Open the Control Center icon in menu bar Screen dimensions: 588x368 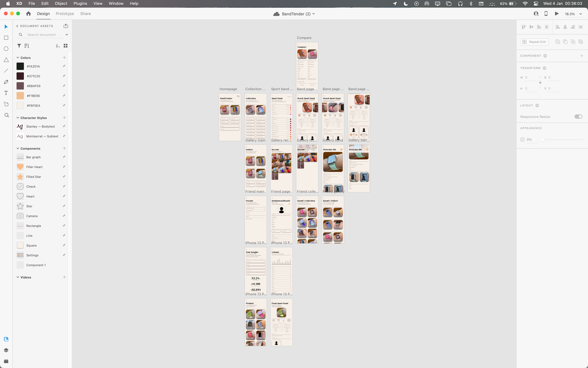(x=536, y=3)
